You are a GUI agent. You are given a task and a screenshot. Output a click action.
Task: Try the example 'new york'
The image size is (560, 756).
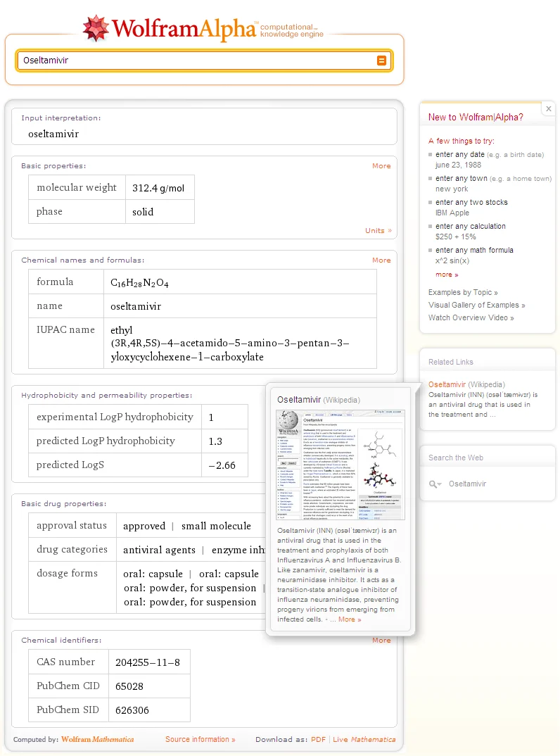click(x=452, y=189)
